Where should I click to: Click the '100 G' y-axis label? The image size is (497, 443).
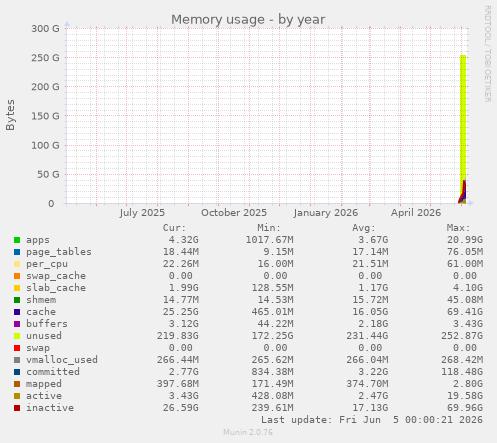pos(45,145)
